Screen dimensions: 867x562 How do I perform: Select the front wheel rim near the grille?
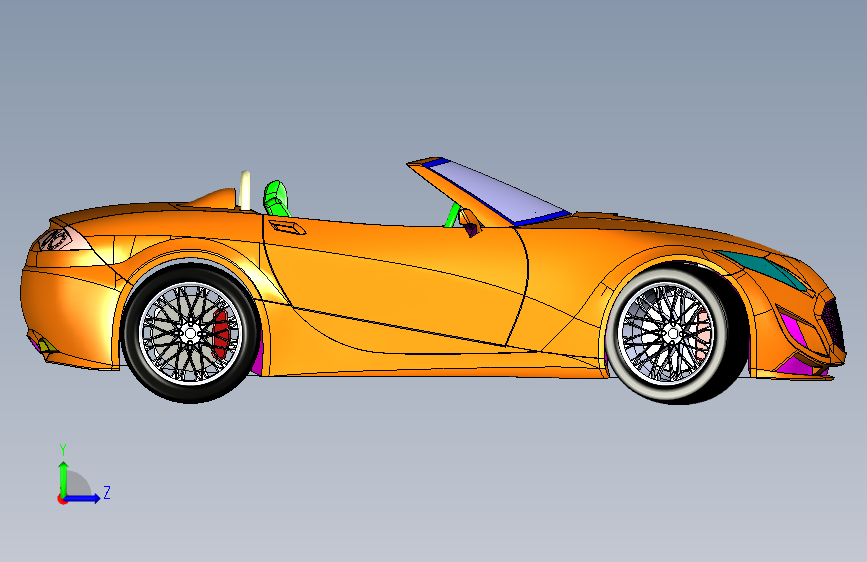tap(667, 332)
